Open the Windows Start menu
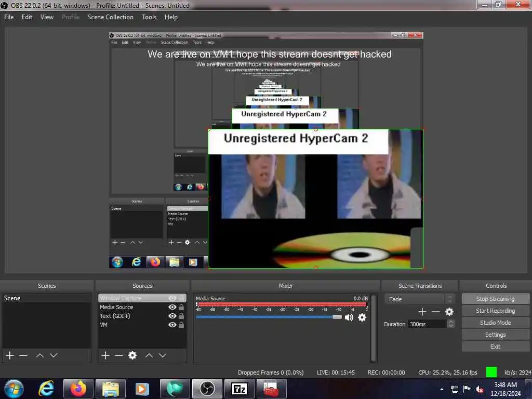 point(14,389)
